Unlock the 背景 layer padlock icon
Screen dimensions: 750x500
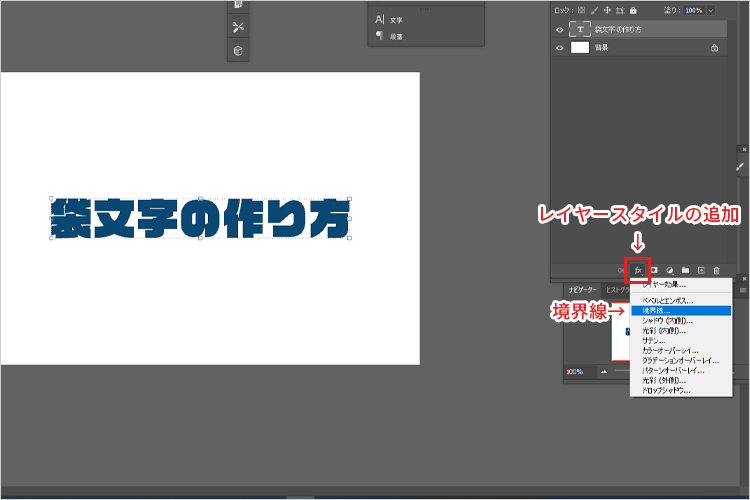click(714, 48)
